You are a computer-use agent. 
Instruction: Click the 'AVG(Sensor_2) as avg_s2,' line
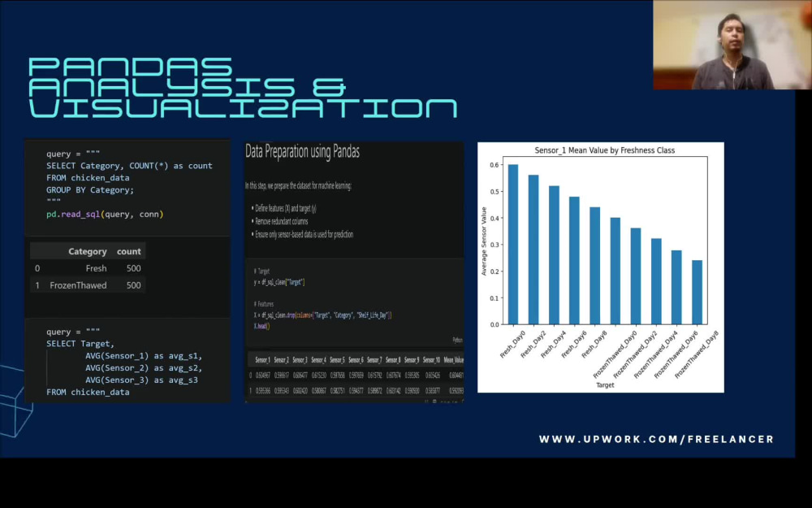[144, 368]
